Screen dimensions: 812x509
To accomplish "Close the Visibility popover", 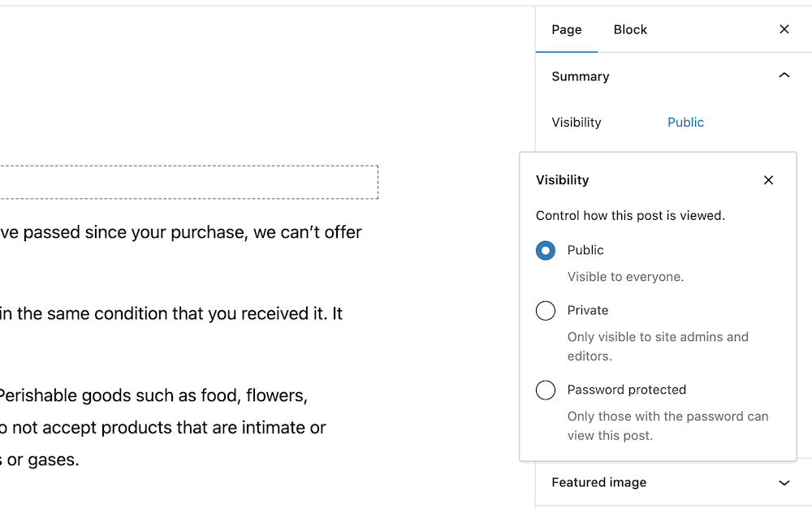I will pyautogui.click(x=768, y=179).
